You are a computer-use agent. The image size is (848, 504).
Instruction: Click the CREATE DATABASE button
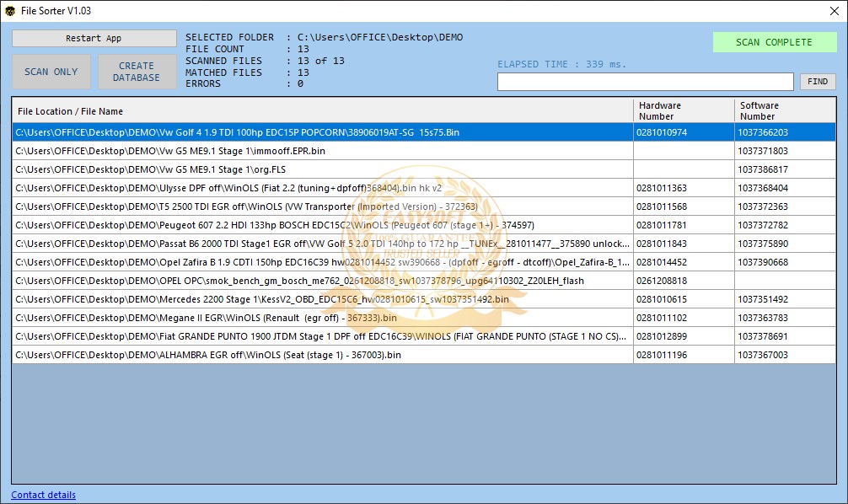coord(137,72)
